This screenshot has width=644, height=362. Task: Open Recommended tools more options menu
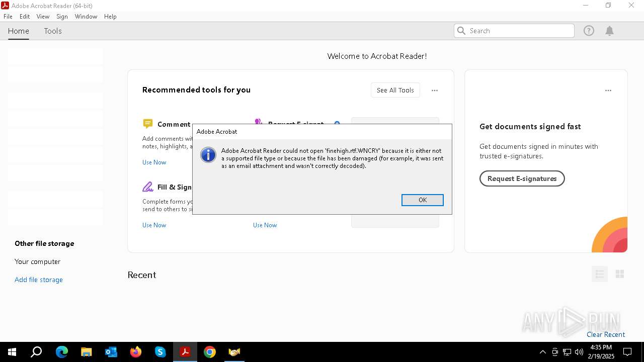435,90
